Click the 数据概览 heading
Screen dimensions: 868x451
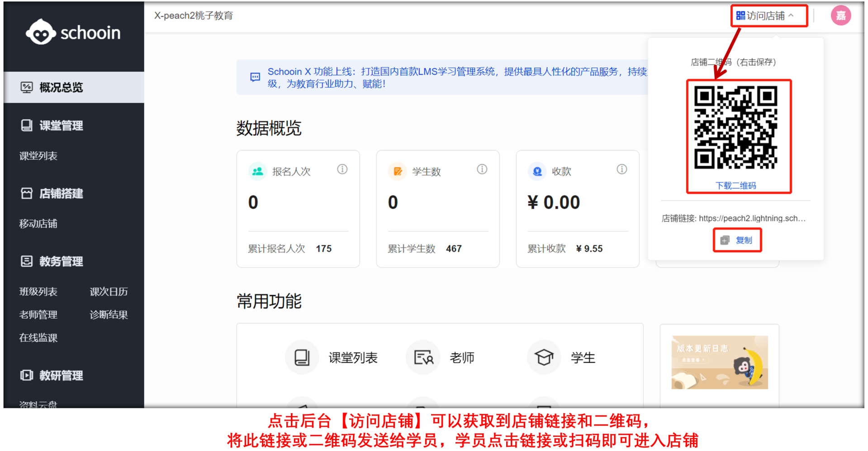[269, 128]
